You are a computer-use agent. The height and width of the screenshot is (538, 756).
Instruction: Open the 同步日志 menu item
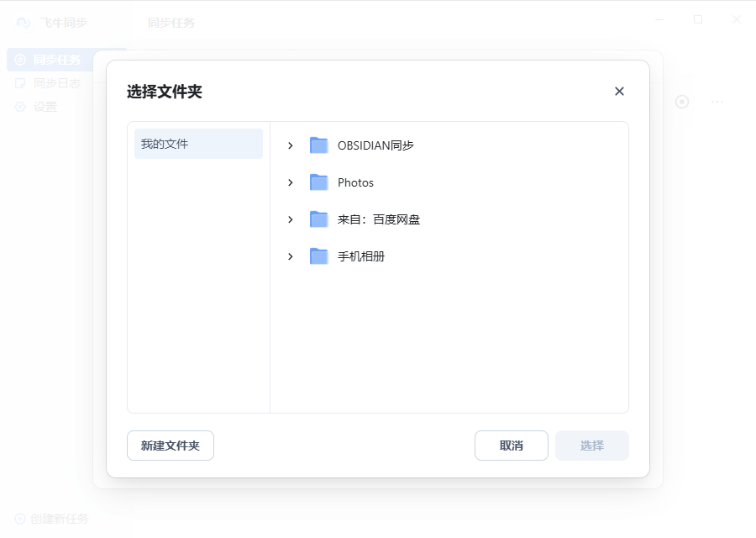56,83
